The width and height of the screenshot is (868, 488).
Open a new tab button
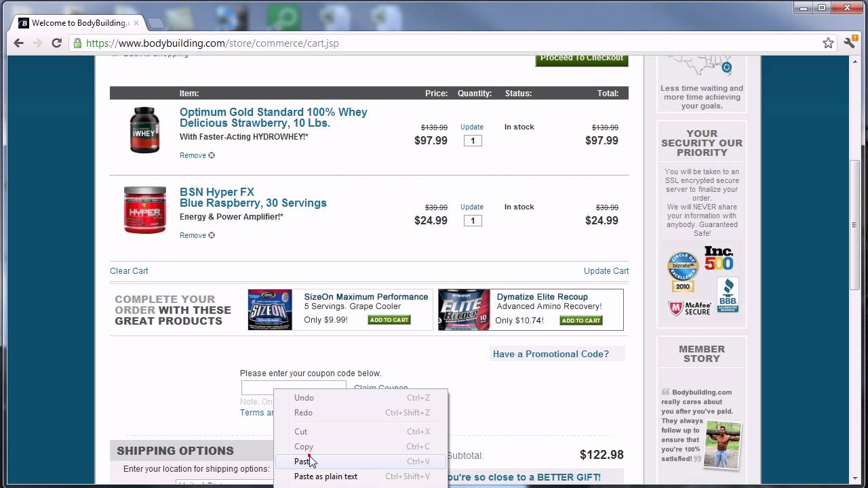click(x=155, y=23)
